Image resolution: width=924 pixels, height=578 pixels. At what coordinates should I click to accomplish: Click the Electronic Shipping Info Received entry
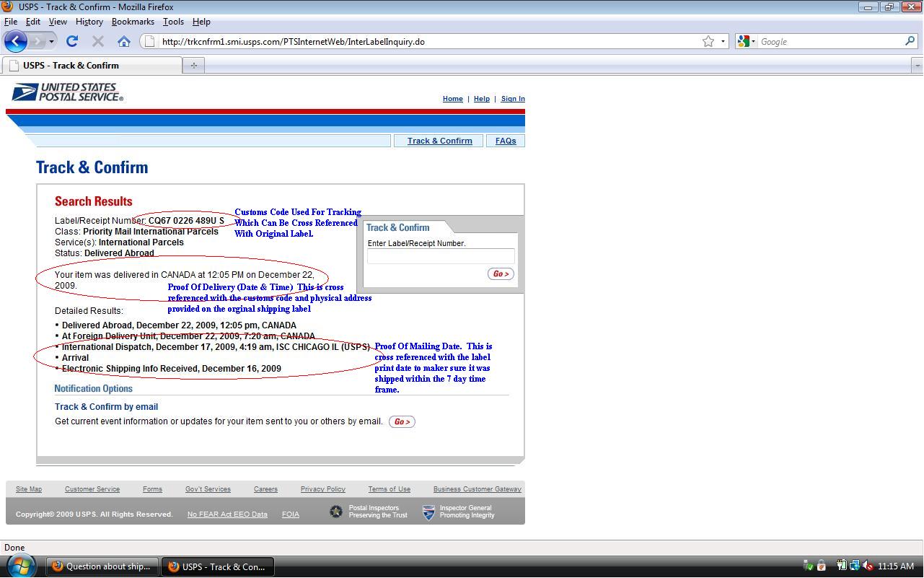coord(172,369)
